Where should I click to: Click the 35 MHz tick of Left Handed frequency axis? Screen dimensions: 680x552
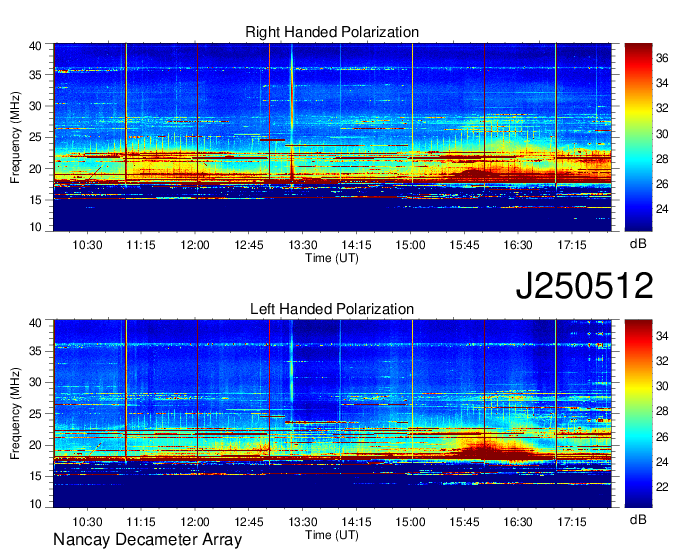tap(35, 351)
